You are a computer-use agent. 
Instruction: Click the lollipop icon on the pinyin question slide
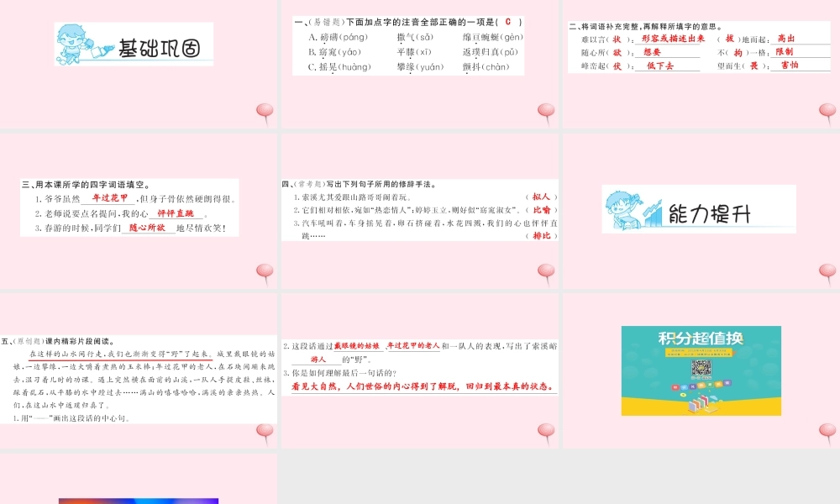(x=547, y=113)
